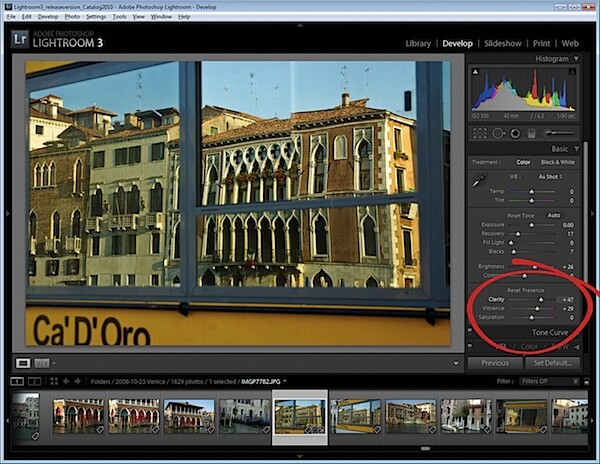The height and width of the screenshot is (464, 600).
Task: Open the WB As Shot preset dropdown
Action: (550, 177)
